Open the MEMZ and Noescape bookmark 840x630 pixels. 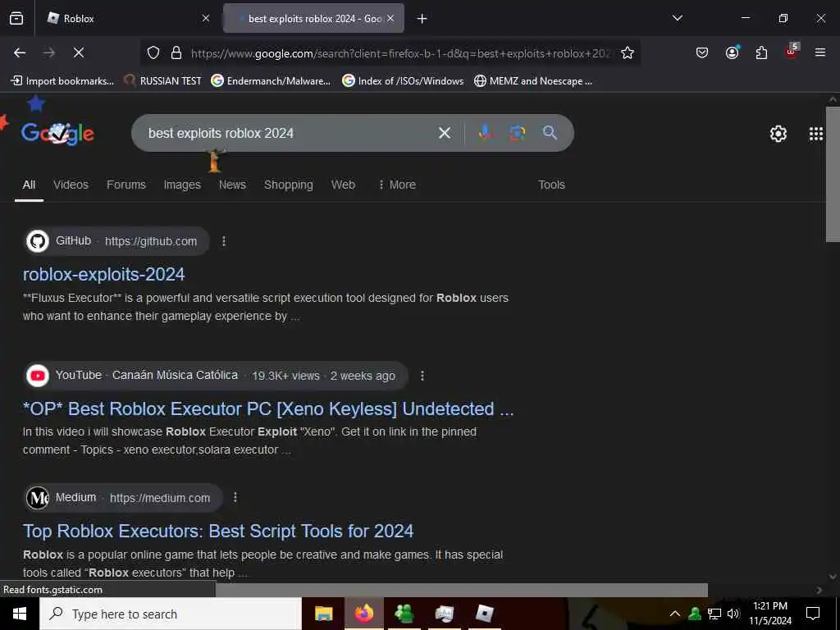(x=533, y=81)
